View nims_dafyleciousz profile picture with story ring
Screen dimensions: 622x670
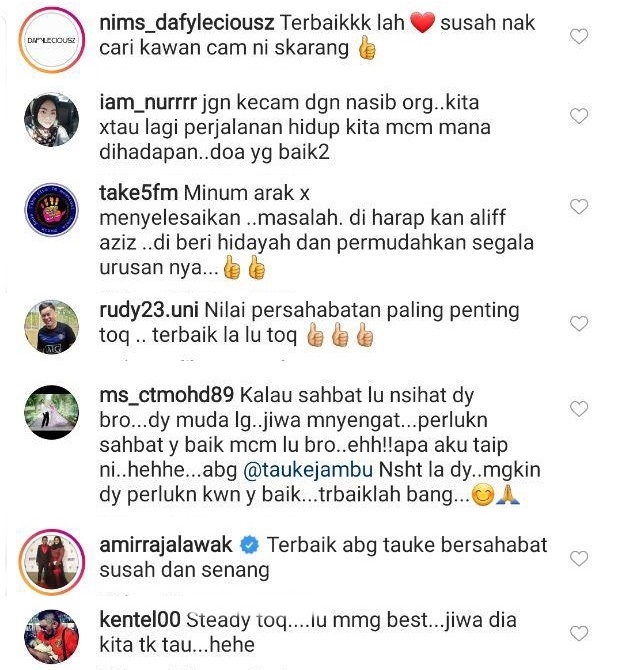(x=52, y=40)
